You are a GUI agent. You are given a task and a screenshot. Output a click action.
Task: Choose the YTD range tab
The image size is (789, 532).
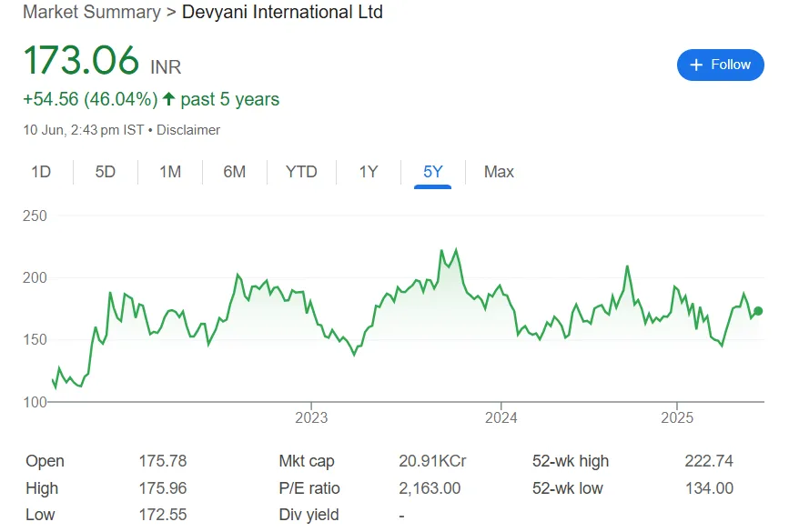click(301, 172)
